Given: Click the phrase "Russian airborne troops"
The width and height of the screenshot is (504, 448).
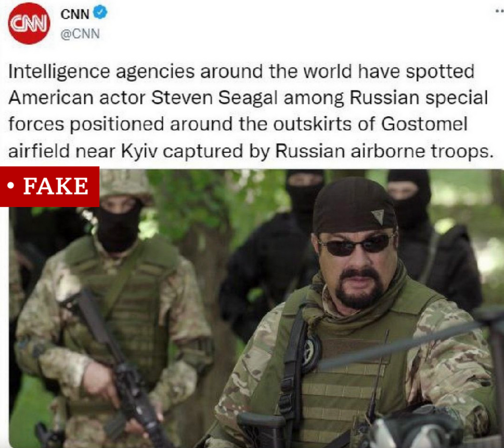Looking at the screenshot, I should [x=384, y=151].
